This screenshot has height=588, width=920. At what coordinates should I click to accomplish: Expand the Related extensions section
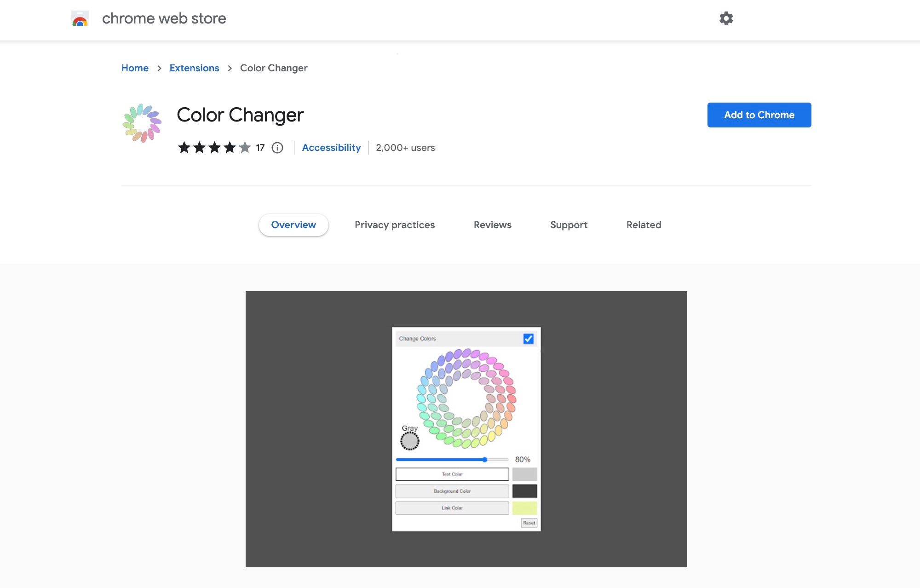coord(644,225)
